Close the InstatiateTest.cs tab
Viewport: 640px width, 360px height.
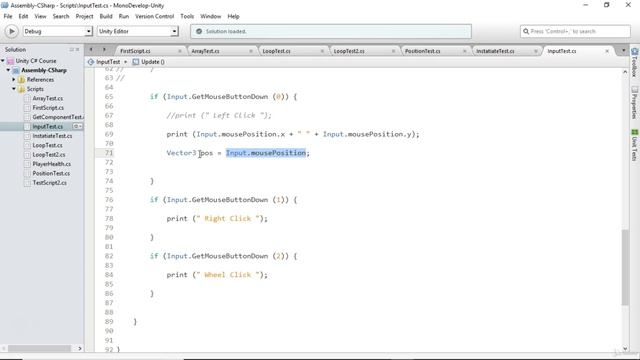point(536,51)
